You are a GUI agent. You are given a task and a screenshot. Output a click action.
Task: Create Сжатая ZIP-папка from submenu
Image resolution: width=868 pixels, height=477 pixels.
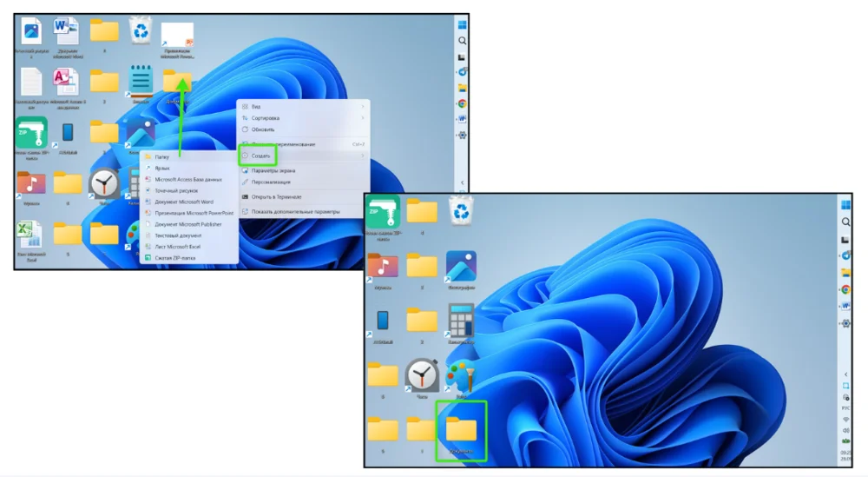(x=189, y=258)
